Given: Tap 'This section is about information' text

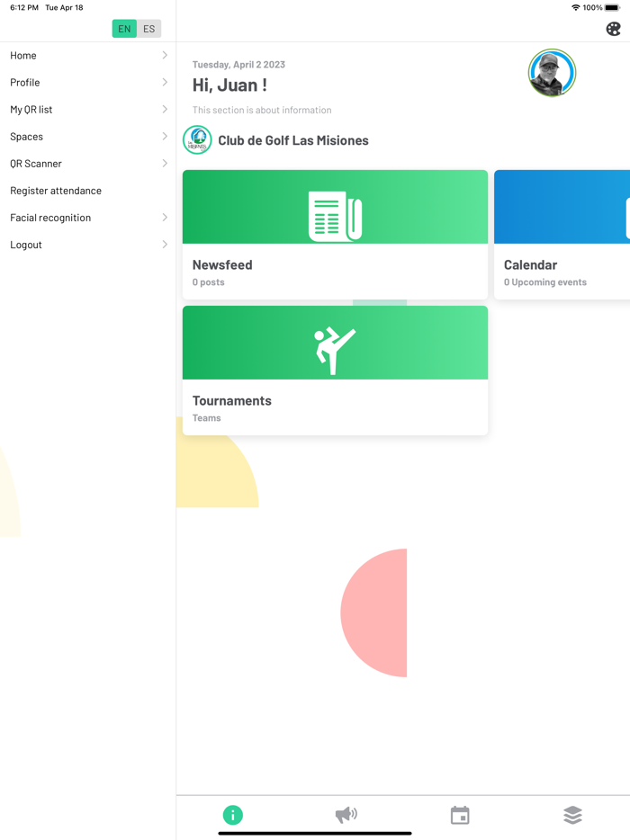Looking at the screenshot, I should pos(262,110).
